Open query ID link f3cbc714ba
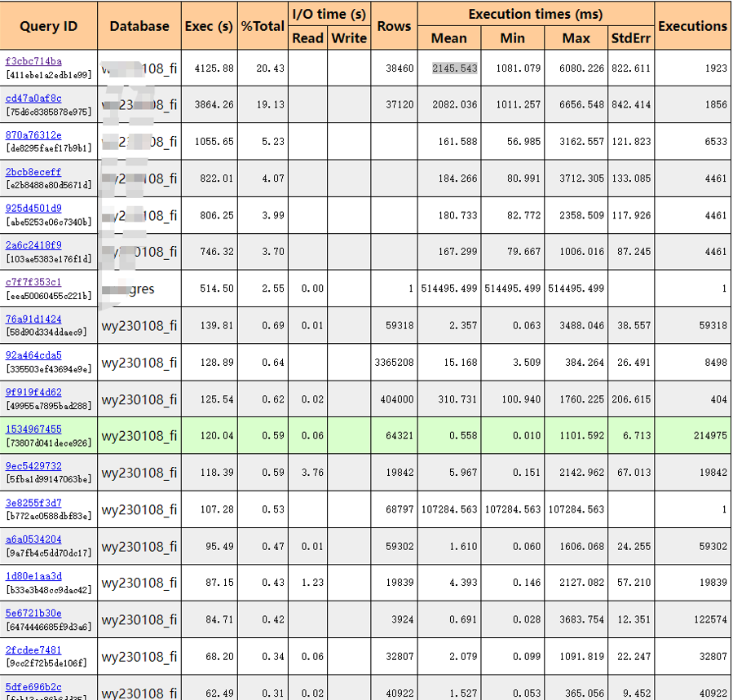Viewport: 733px width, 700px height. point(33,61)
